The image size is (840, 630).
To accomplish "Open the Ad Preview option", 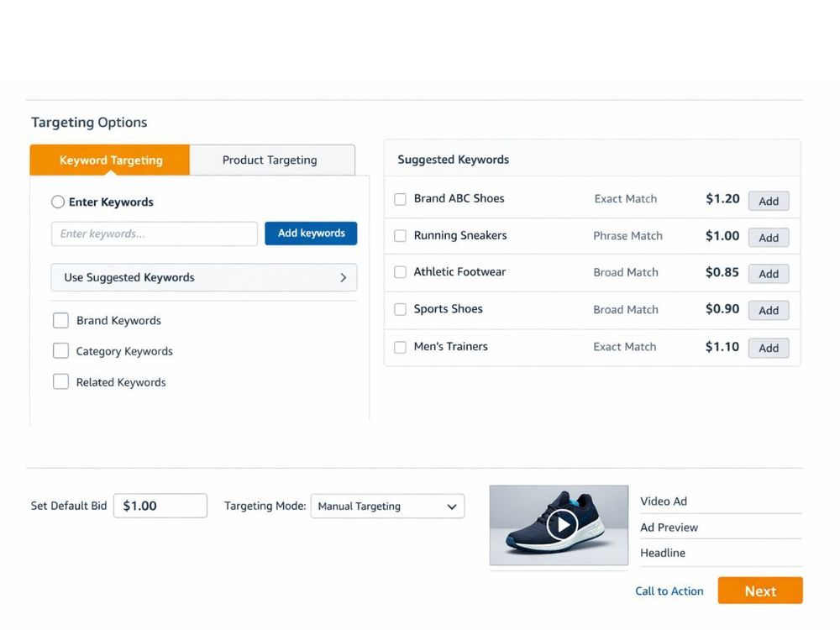I will [669, 528].
